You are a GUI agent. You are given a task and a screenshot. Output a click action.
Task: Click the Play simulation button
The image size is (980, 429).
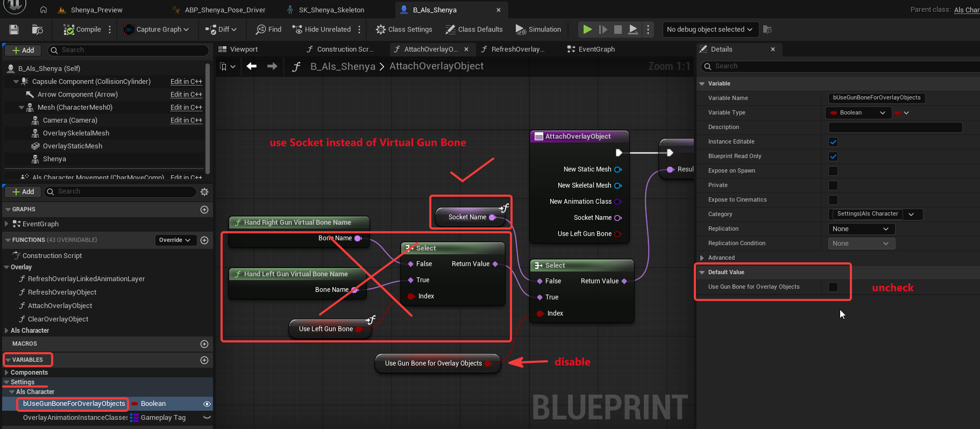tap(587, 30)
